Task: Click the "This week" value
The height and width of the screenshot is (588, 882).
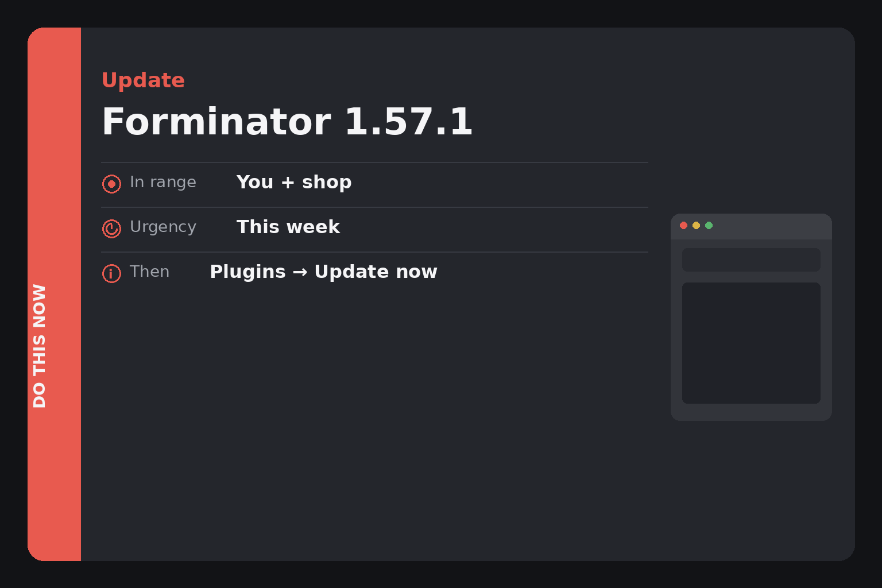Action: point(288,227)
